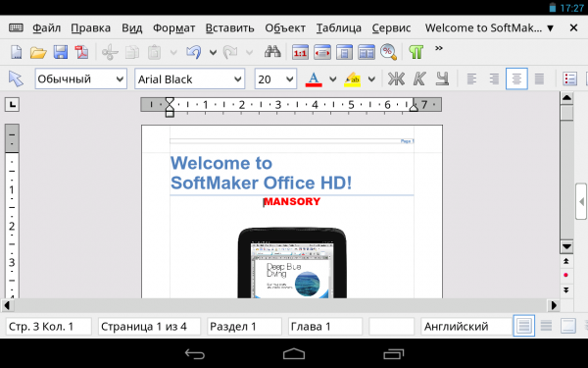Toggle the bulleted list
Image resolution: width=588 pixels, height=368 pixels.
[570, 79]
